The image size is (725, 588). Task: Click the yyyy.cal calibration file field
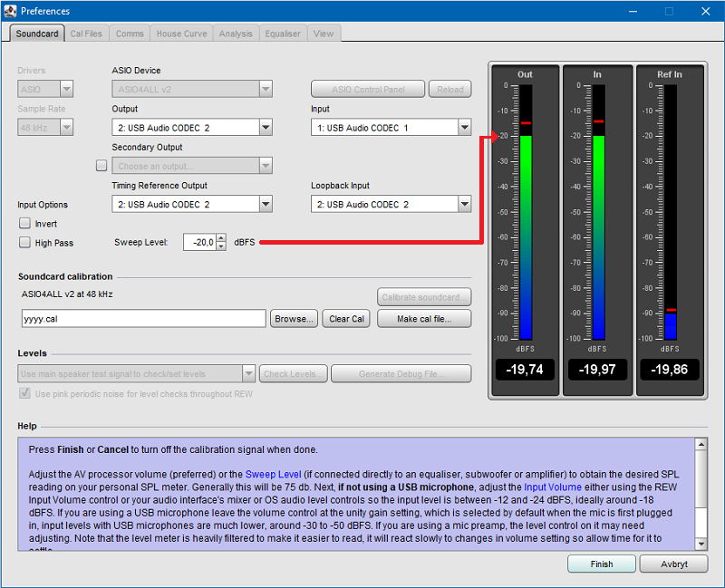(x=144, y=319)
